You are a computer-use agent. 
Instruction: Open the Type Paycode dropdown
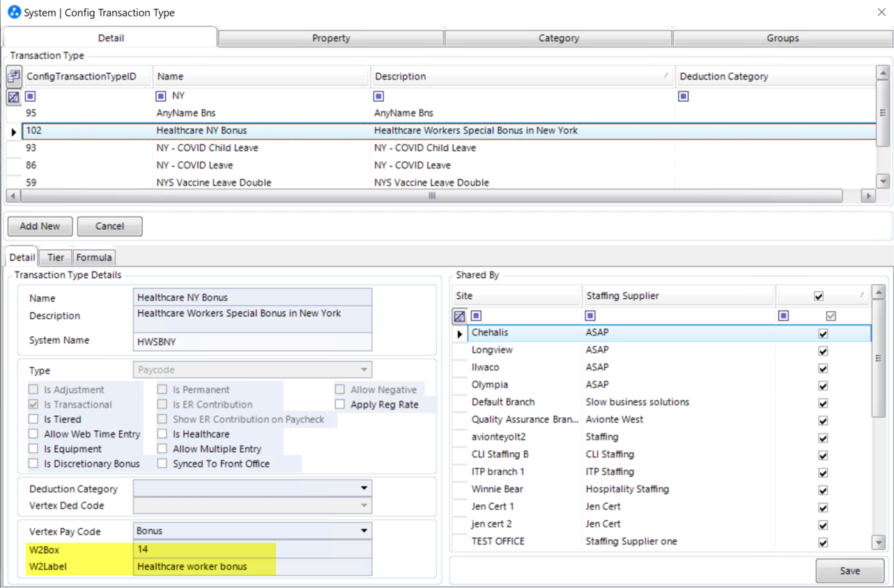coord(364,370)
